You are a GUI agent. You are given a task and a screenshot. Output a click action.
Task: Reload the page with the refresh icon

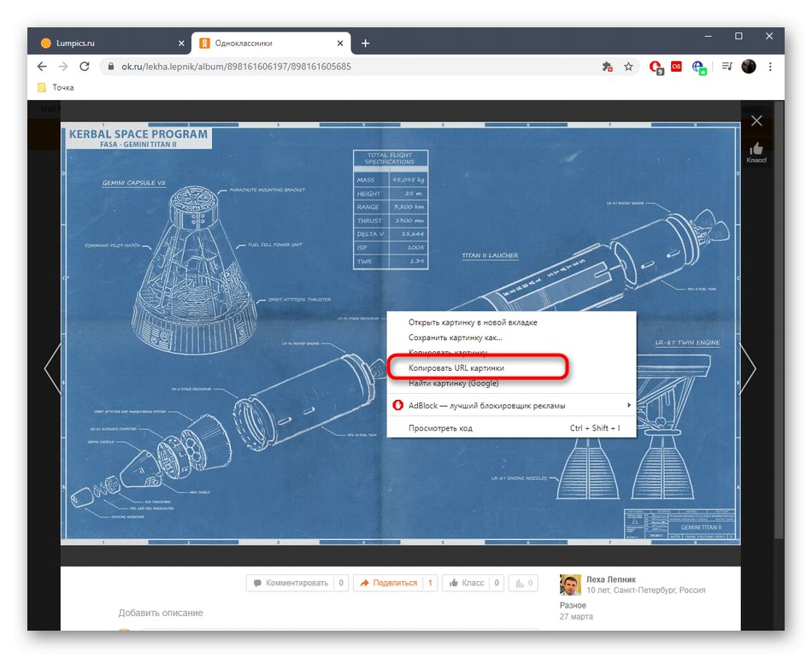pyautogui.click(x=85, y=67)
